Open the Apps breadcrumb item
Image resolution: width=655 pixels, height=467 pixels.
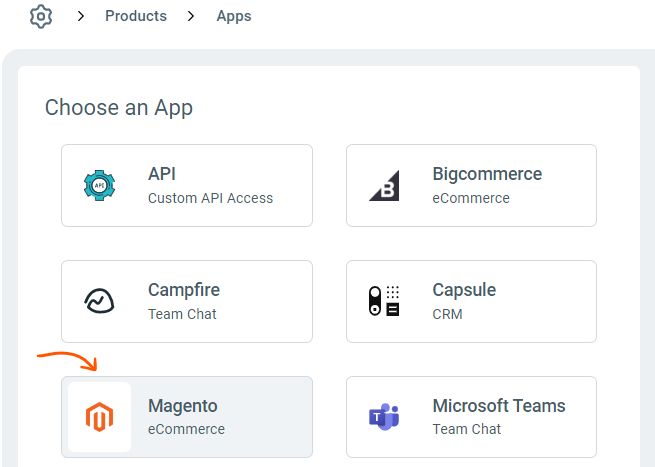click(234, 17)
